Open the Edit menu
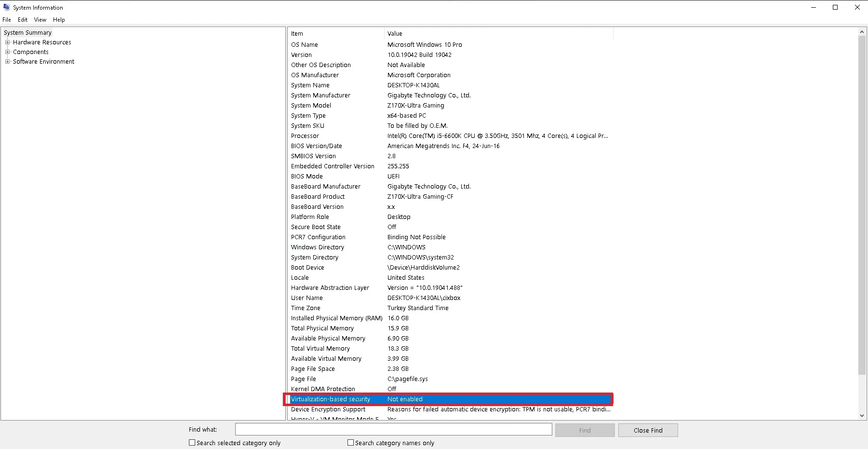Viewport: 868px width, 449px height. pos(23,20)
